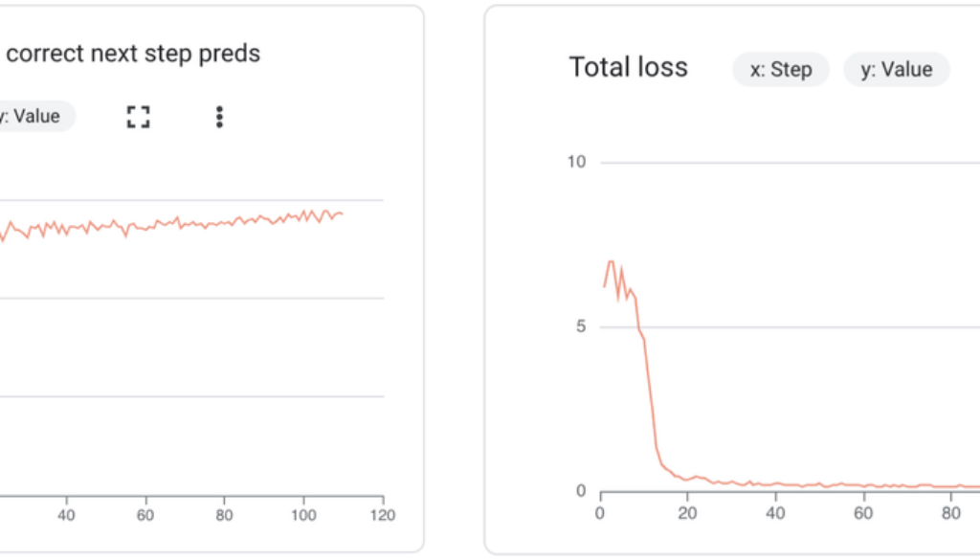Open the three-dot menu on the preds chart

(x=219, y=117)
